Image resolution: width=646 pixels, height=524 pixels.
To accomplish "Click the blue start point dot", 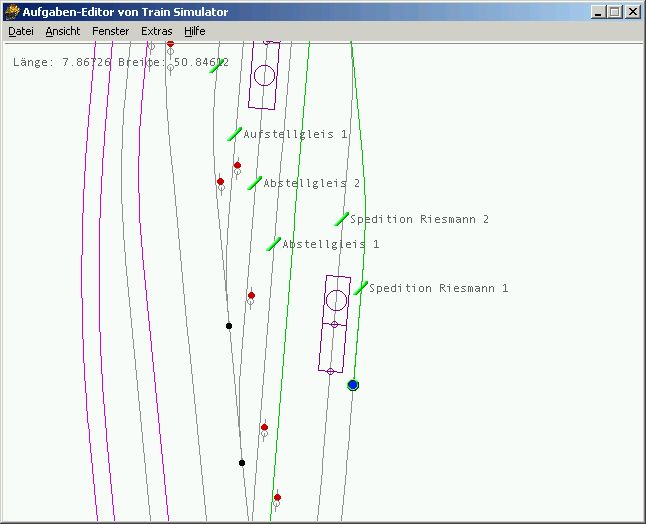I will 353,385.
